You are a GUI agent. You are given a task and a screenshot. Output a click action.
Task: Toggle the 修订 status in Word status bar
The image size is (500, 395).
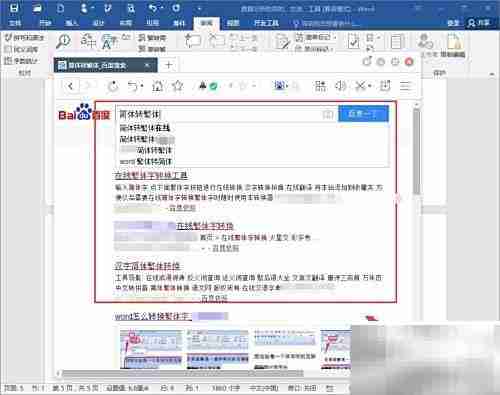point(302,388)
